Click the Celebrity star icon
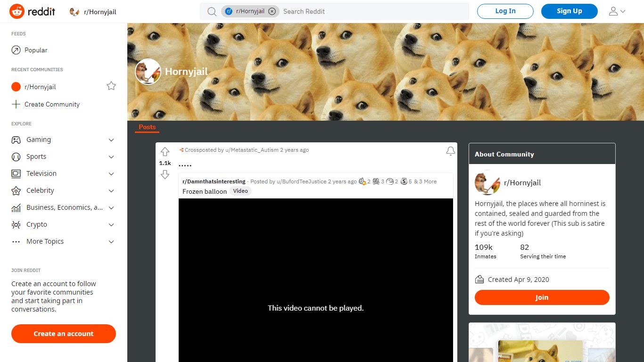644x362 pixels. (16, 190)
